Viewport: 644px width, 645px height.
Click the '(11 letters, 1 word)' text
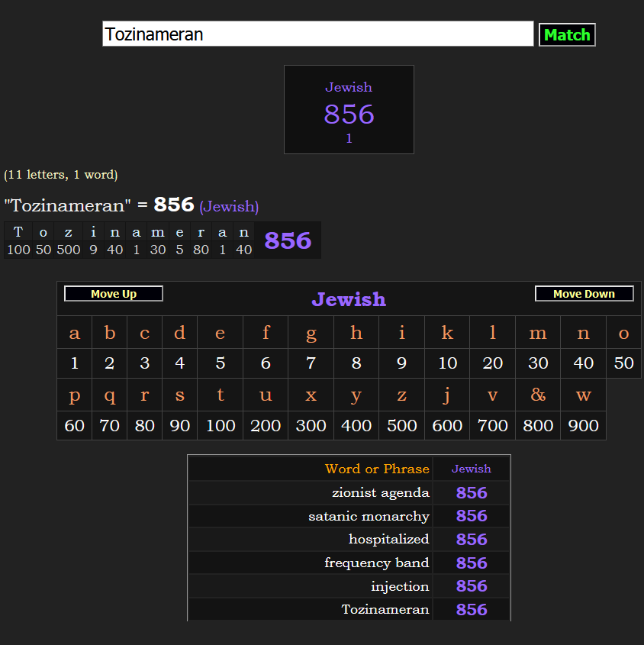pyautogui.click(x=61, y=175)
